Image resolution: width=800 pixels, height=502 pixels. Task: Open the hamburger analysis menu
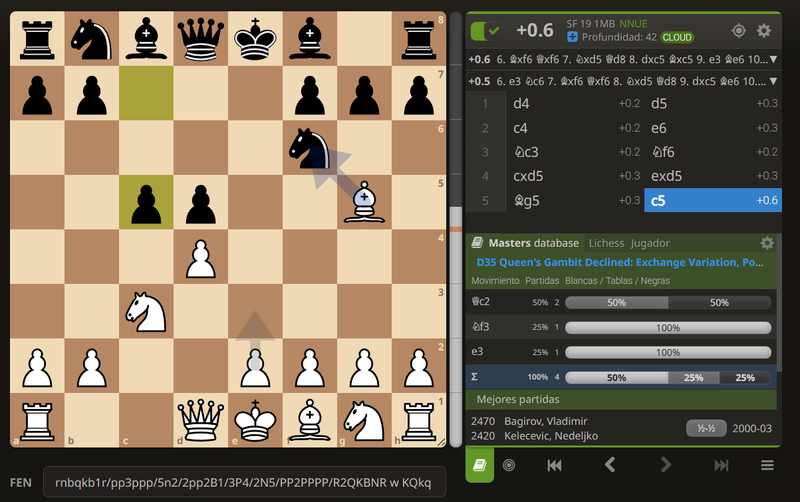coord(767,465)
